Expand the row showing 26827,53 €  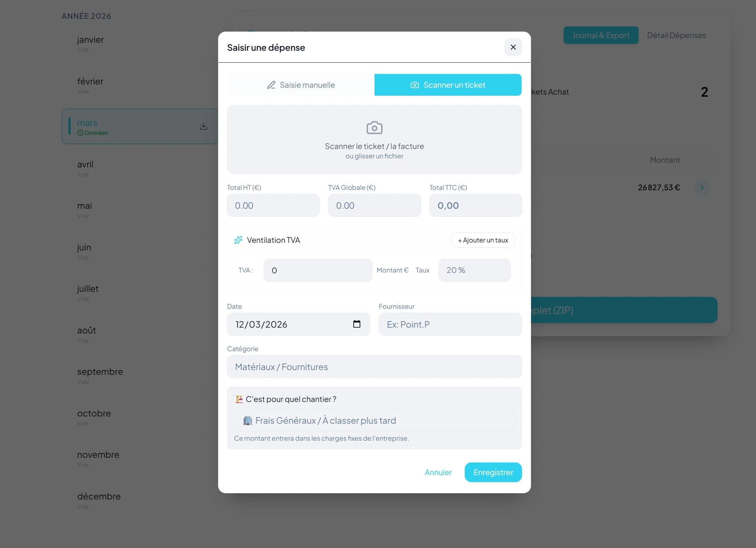[x=702, y=187]
